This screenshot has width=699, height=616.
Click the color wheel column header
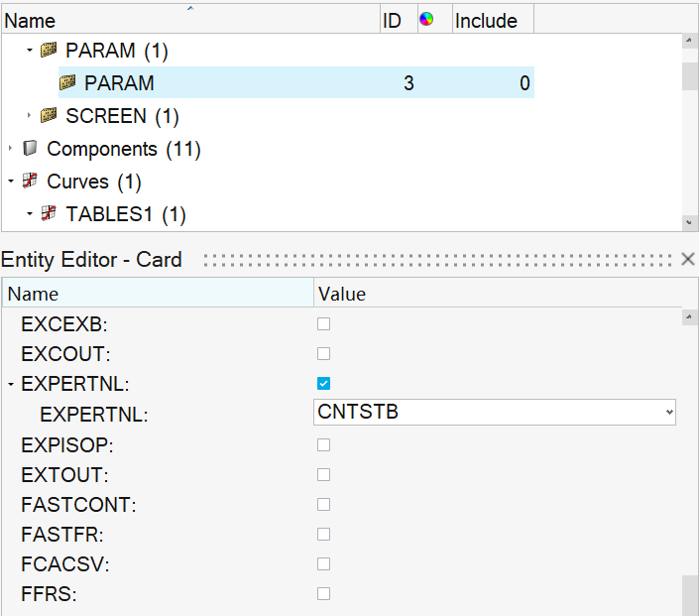click(x=427, y=20)
